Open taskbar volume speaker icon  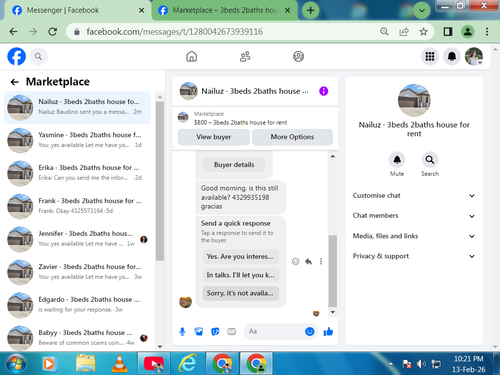coord(421,364)
